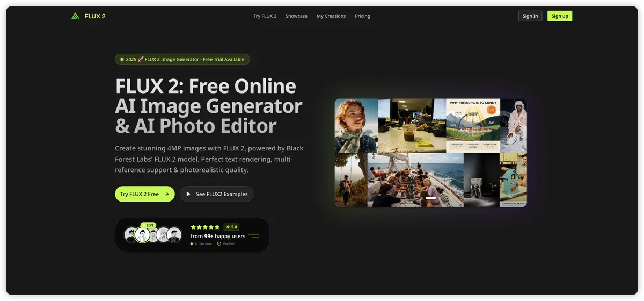Click the 'Verified' label
Viewport: 644px width, 301px height.
pos(229,244)
